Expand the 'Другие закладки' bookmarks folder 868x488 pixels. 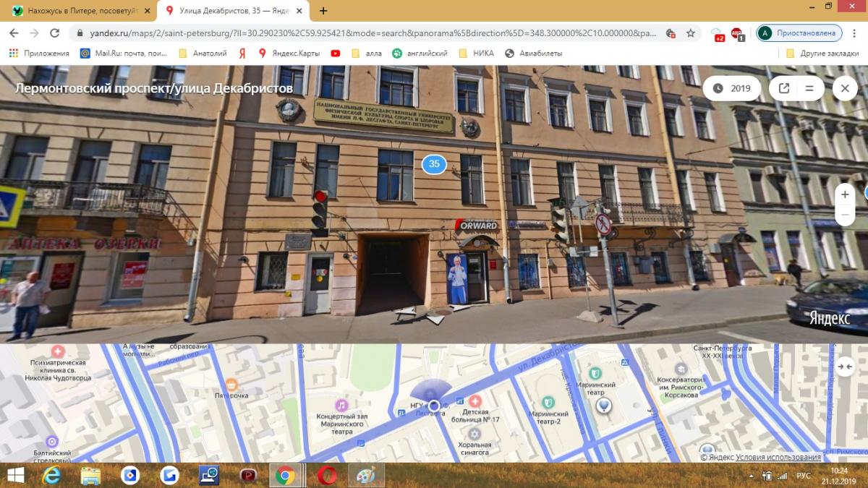pos(821,53)
